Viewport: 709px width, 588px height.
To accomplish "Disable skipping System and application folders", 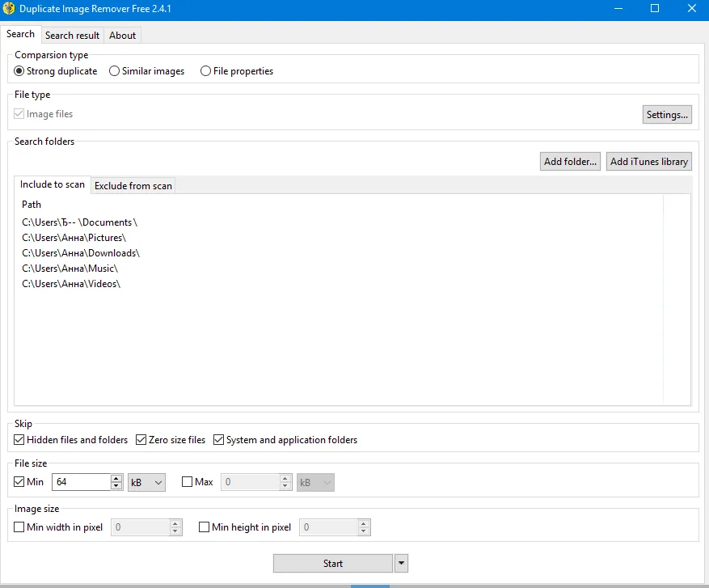I will click(219, 440).
